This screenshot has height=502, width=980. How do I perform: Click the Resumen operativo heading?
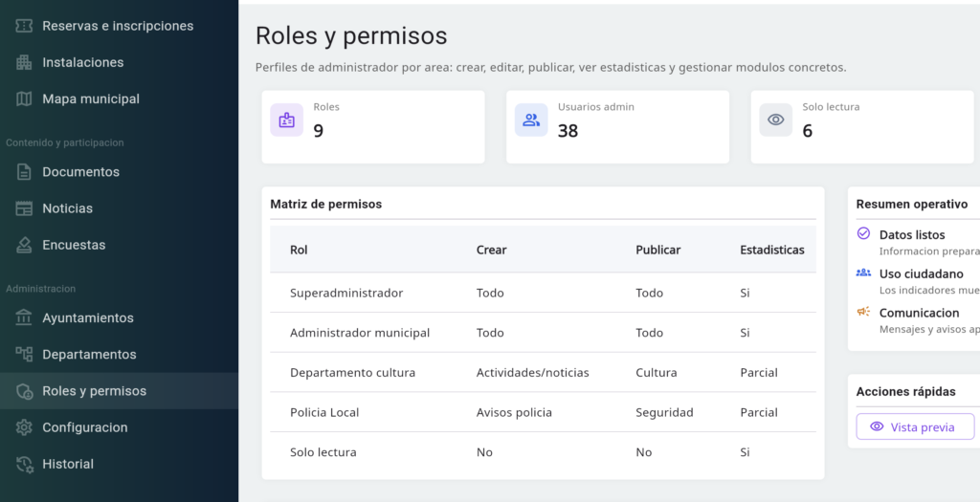point(912,205)
